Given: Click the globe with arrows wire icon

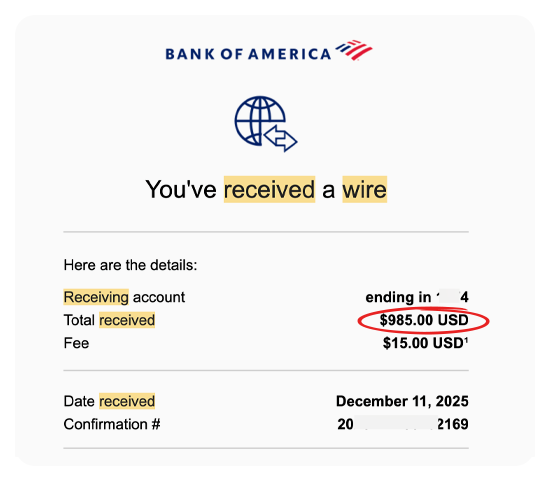Looking at the screenshot, I should click(x=266, y=124).
